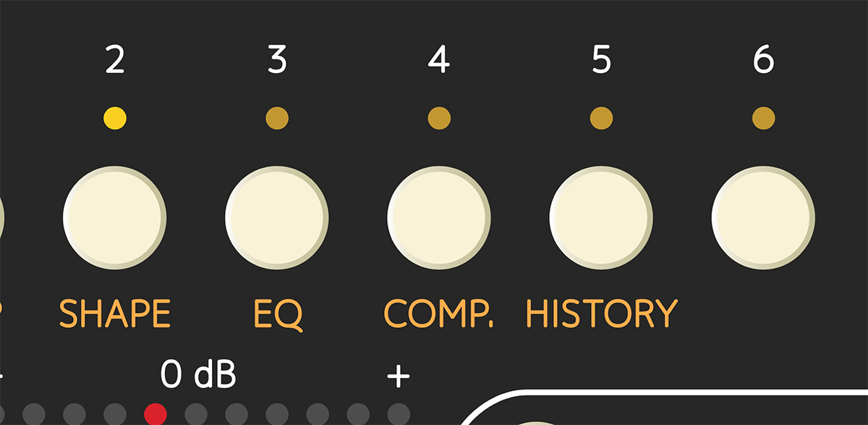Viewport: 868px width, 425px height.
Task: Click the gray meter dot left of the red dot
Action: 115,414
